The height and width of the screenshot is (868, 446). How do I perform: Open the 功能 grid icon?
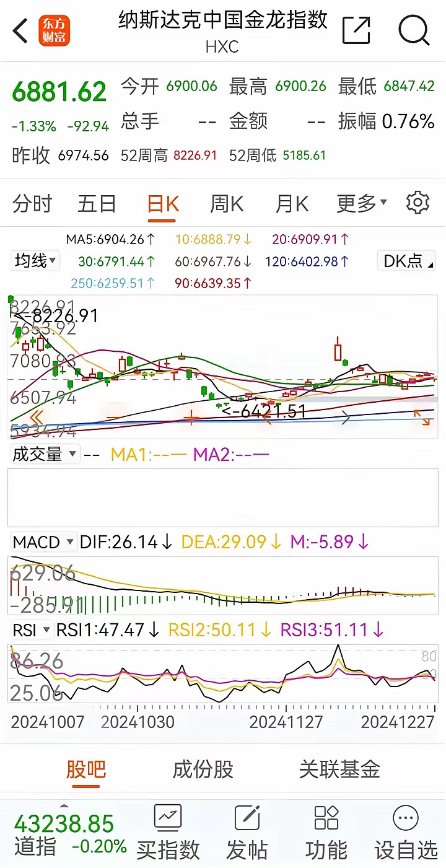(326, 818)
